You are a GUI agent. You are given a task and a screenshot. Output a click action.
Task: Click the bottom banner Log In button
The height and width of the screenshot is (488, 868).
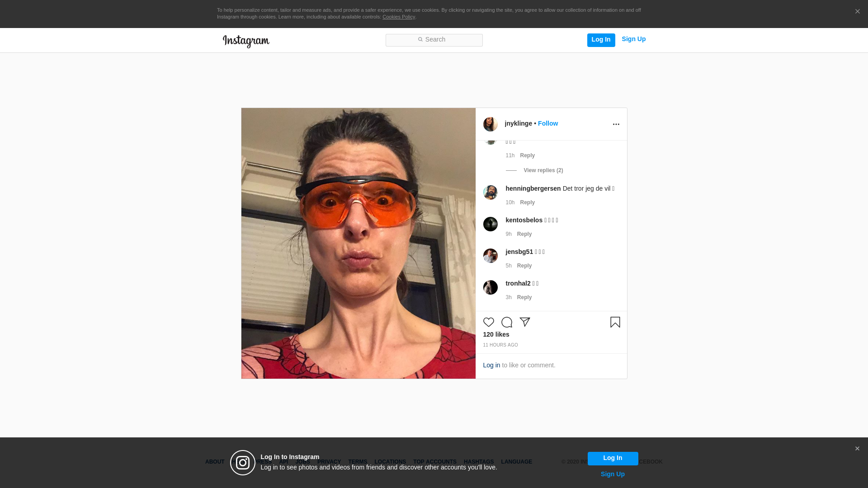tap(613, 459)
